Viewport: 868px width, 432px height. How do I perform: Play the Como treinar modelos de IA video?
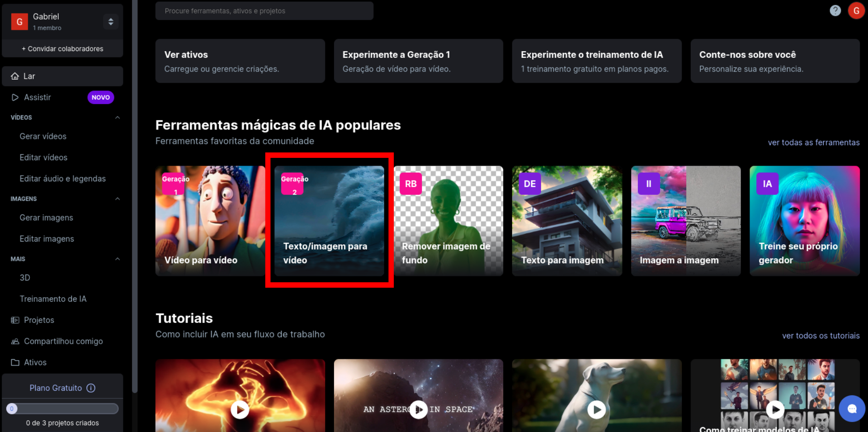coord(775,410)
